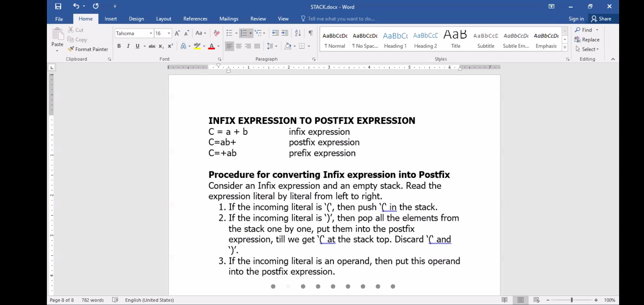
Task: Click the Clear All Formatting eraser icon
Action: pos(217,33)
